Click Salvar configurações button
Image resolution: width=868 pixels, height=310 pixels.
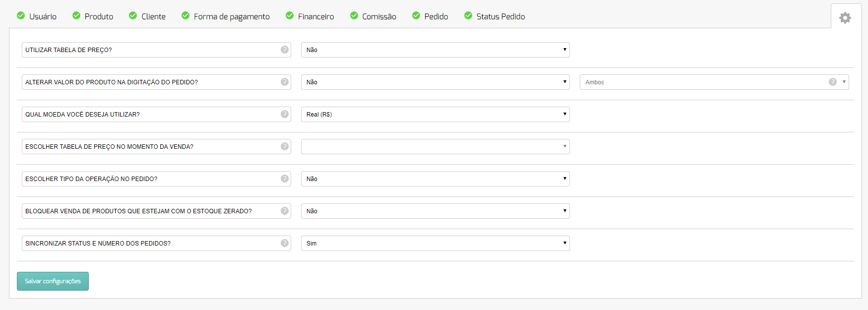(53, 281)
